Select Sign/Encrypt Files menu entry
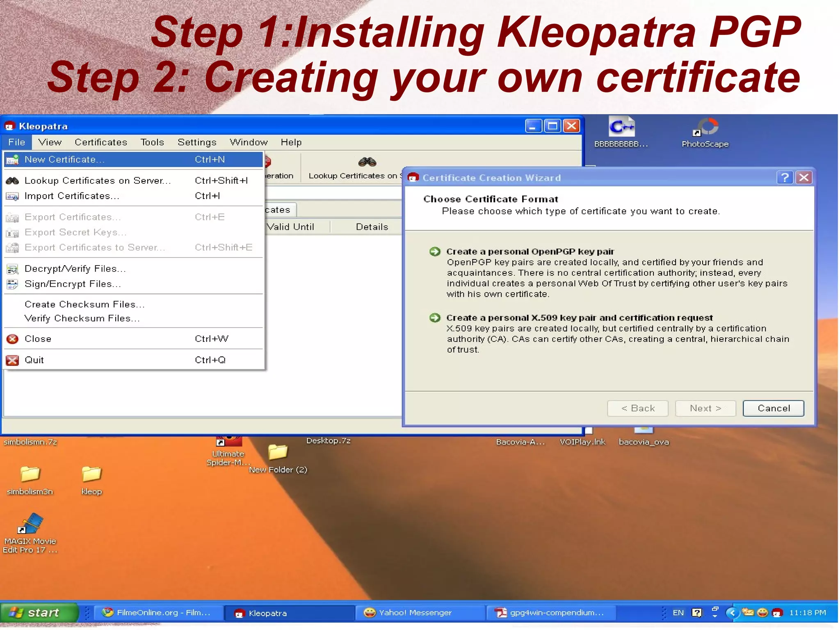The height and width of the screenshot is (630, 840). click(x=73, y=284)
